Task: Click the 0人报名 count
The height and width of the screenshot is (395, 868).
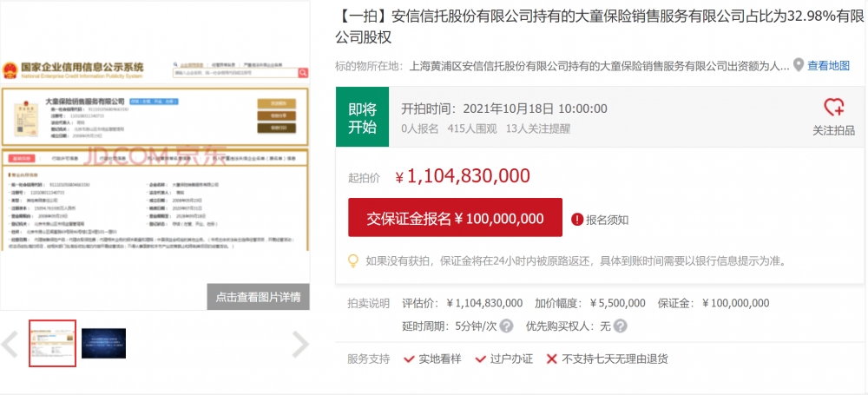Action: [x=419, y=129]
